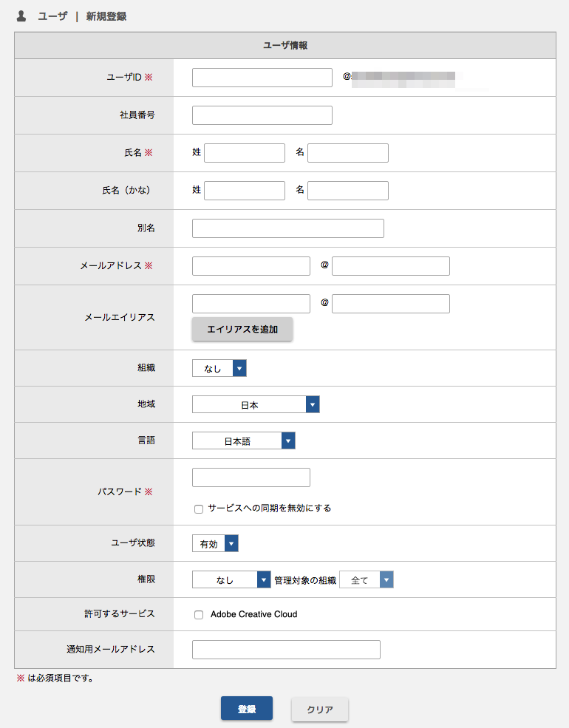The width and height of the screenshot is (569, 728).
Task: Open the 組織 dropdown
Action: pyautogui.click(x=219, y=368)
